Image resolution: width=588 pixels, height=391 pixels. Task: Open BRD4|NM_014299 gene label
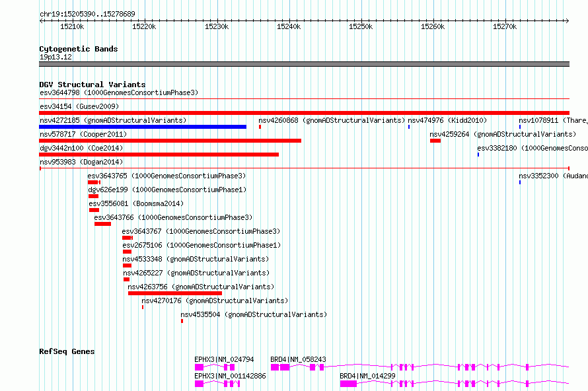(x=367, y=376)
